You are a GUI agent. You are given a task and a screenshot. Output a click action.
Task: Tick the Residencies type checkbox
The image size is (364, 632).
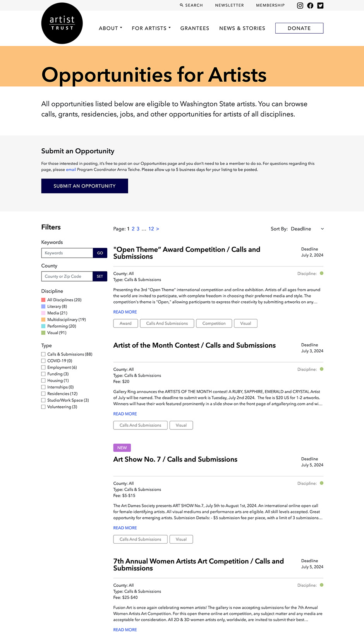coord(43,394)
